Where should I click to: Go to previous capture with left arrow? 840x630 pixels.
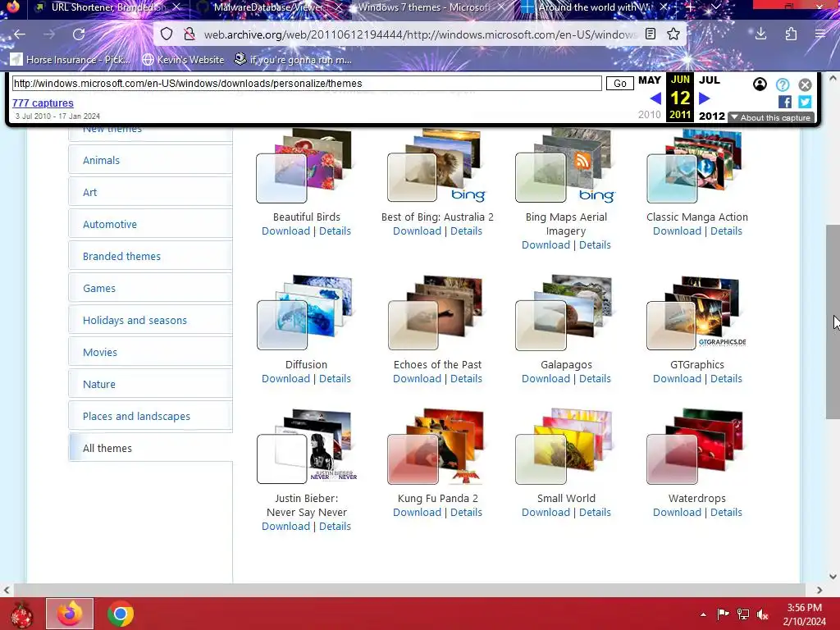click(x=655, y=98)
